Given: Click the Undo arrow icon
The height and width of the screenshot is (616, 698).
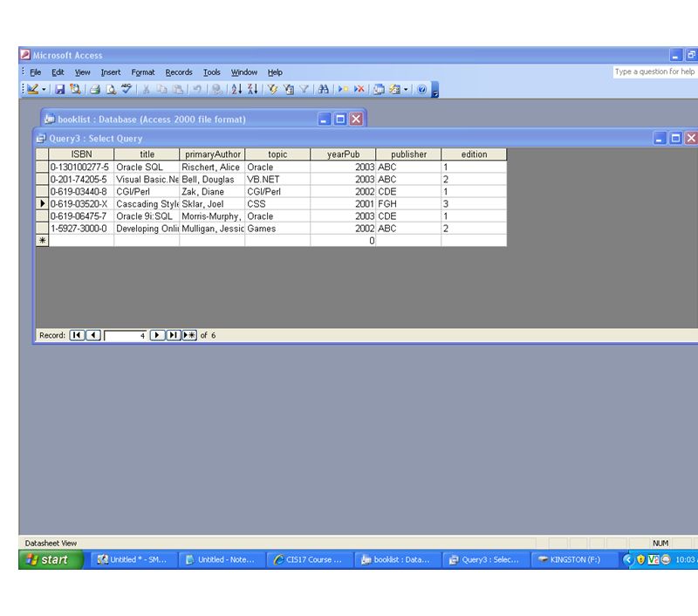Looking at the screenshot, I should tap(197, 90).
